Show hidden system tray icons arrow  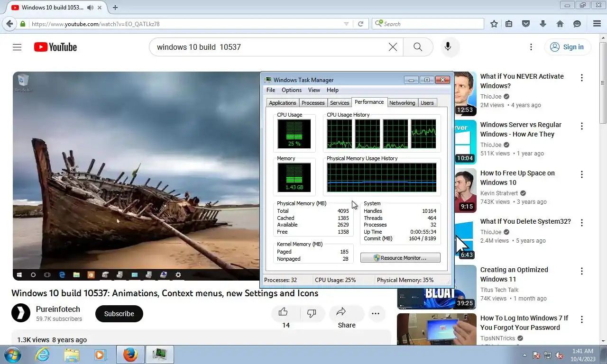click(524, 355)
